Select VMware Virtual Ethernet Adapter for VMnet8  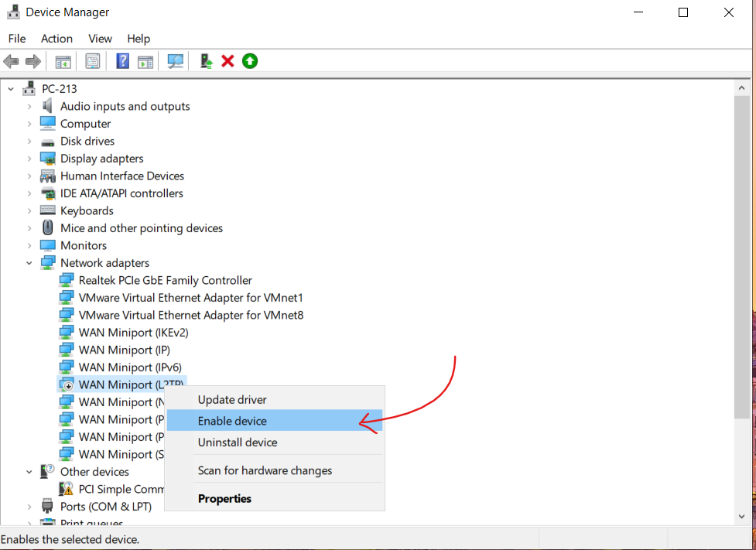(x=190, y=315)
